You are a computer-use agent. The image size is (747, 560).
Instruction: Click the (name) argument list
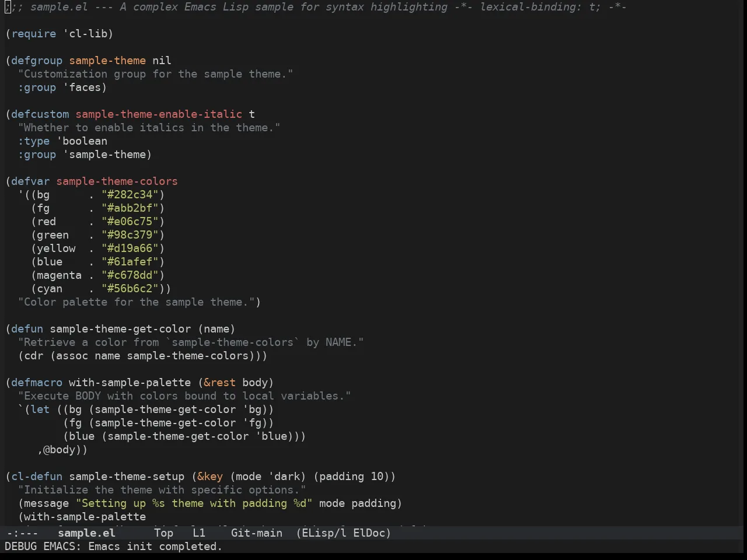pyautogui.click(x=217, y=329)
